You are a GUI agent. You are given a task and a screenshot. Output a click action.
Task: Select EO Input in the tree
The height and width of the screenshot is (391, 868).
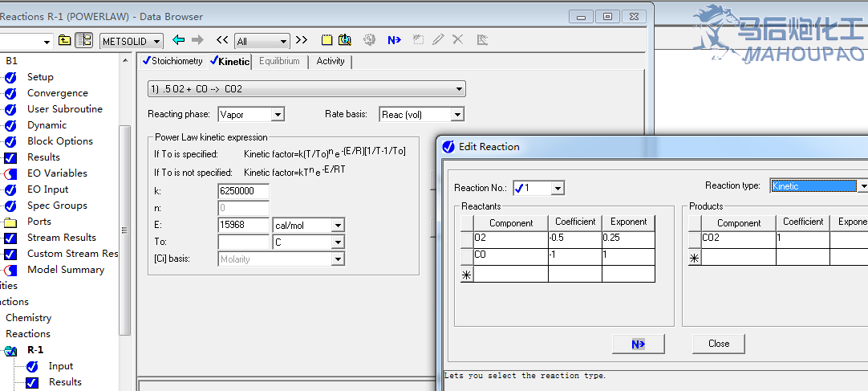point(47,189)
